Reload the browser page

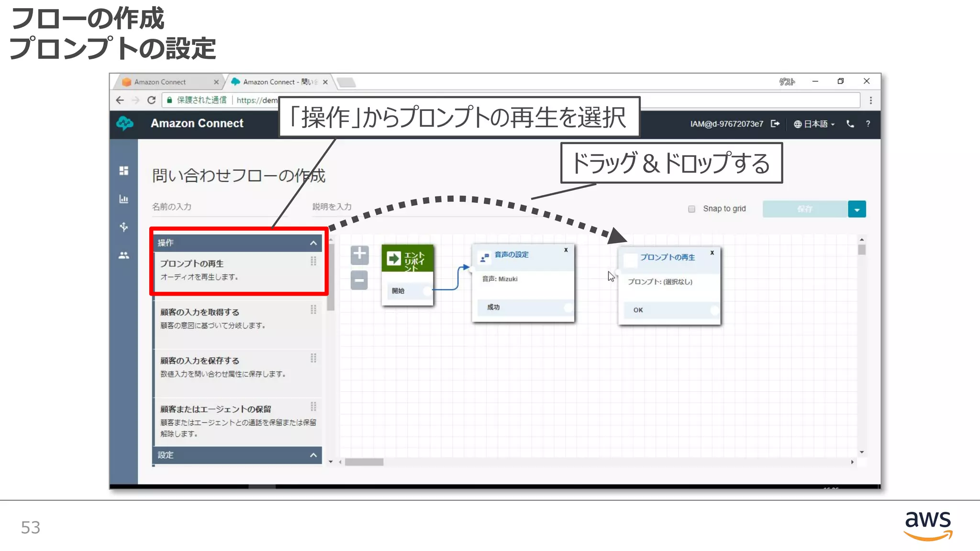click(x=152, y=100)
